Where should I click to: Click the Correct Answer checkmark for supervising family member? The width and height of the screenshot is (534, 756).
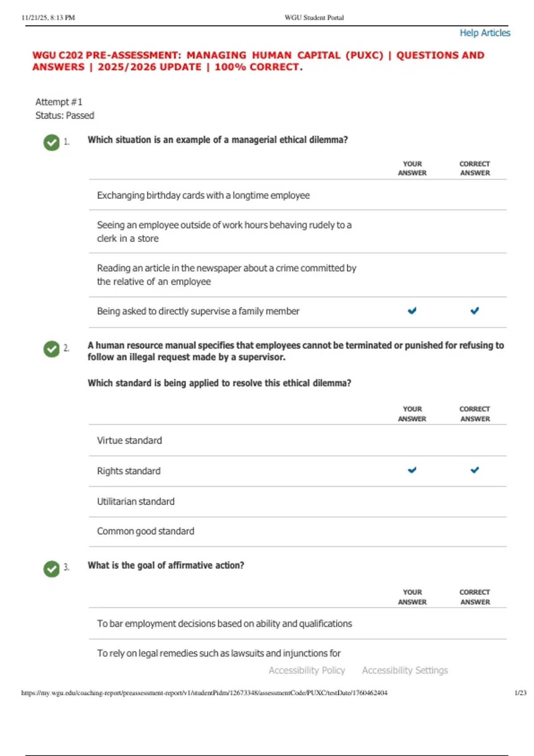pyautogui.click(x=475, y=311)
